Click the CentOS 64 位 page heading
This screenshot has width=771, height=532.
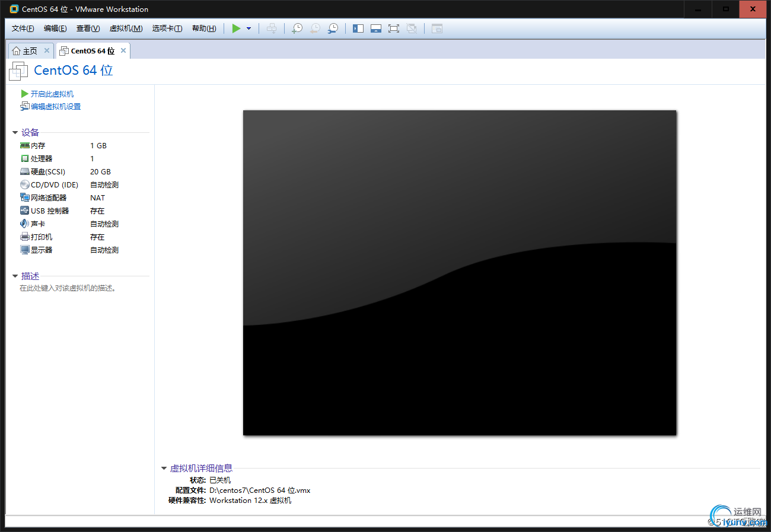pos(74,71)
